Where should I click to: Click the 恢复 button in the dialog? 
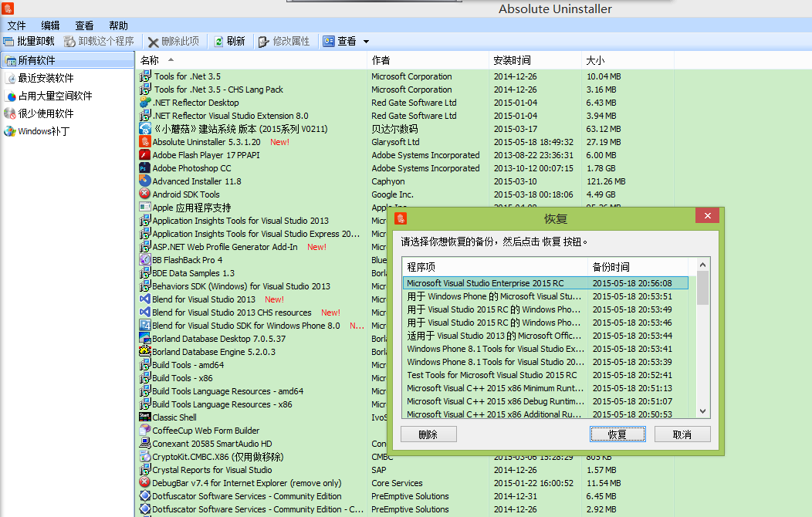click(x=617, y=434)
